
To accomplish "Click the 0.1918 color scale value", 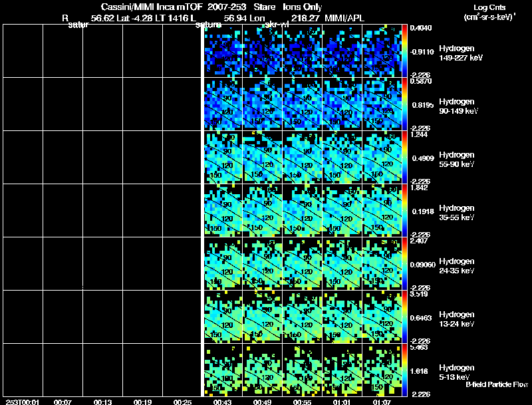I will [x=423, y=211].
